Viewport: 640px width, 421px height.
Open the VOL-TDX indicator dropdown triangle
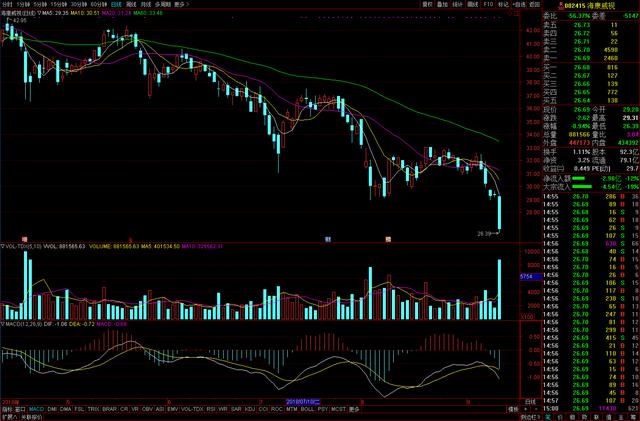3,245
